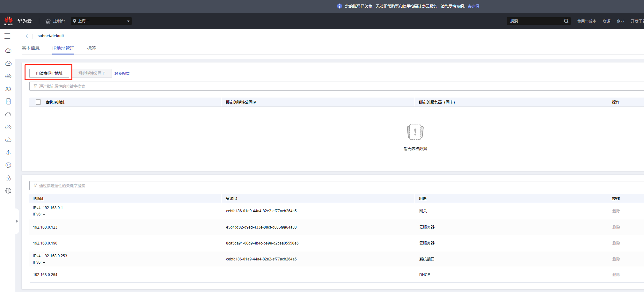Click the filter icon in the virtual IP search box

35,86
